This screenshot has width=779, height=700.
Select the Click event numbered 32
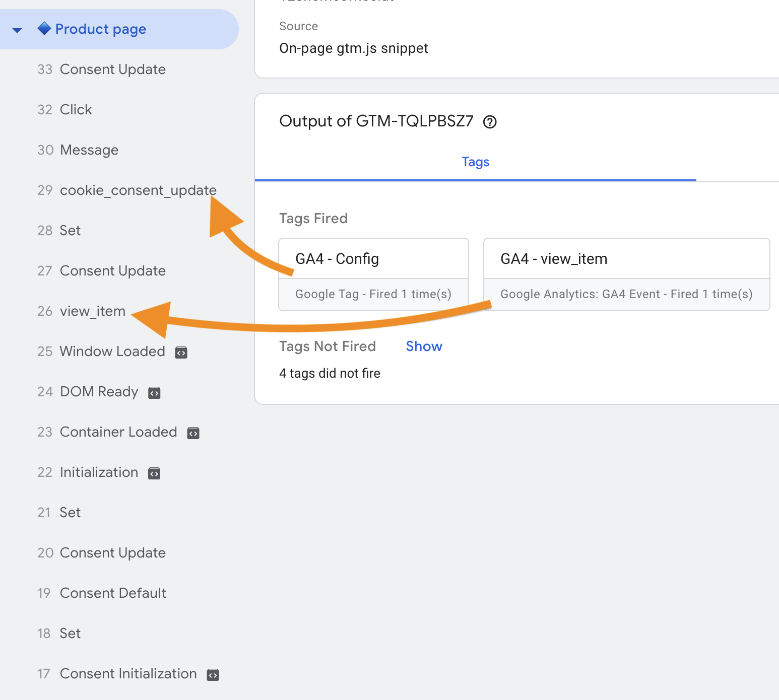coord(76,109)
